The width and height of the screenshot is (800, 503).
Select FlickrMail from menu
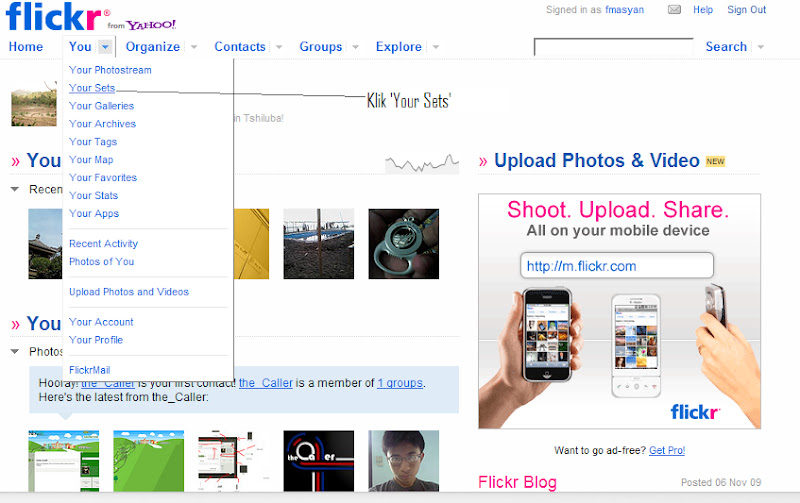point(90,370)
